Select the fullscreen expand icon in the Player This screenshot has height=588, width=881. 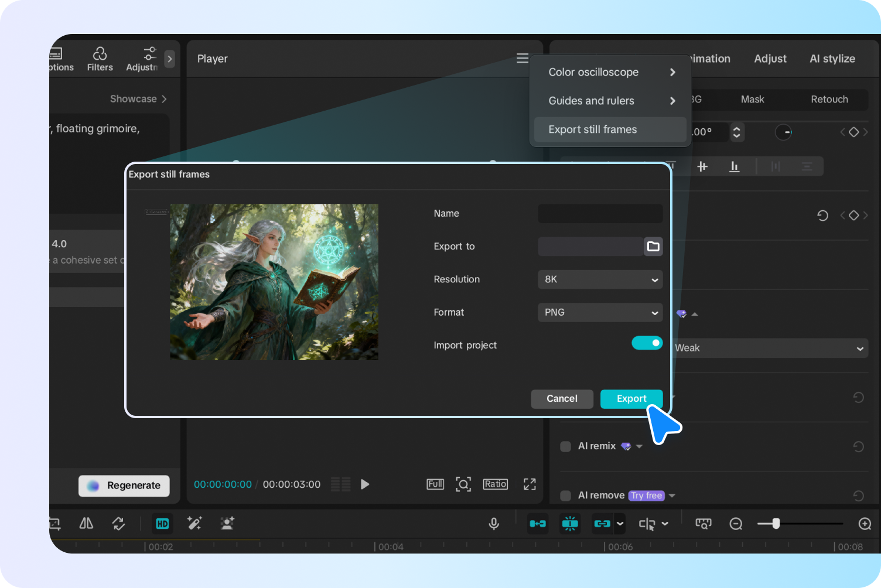pyautogui.click(x=529, y=484)
